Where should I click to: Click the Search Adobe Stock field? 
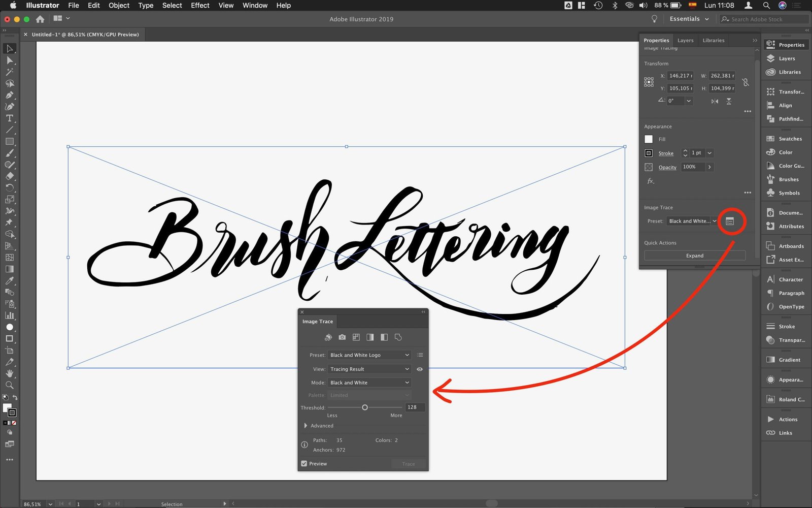[764, 19]
